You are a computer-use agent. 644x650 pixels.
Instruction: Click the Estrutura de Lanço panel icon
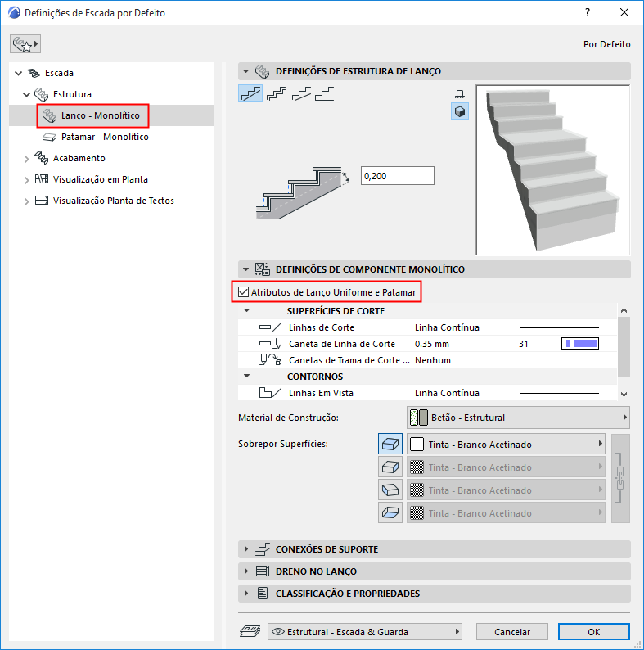point(263,71)
